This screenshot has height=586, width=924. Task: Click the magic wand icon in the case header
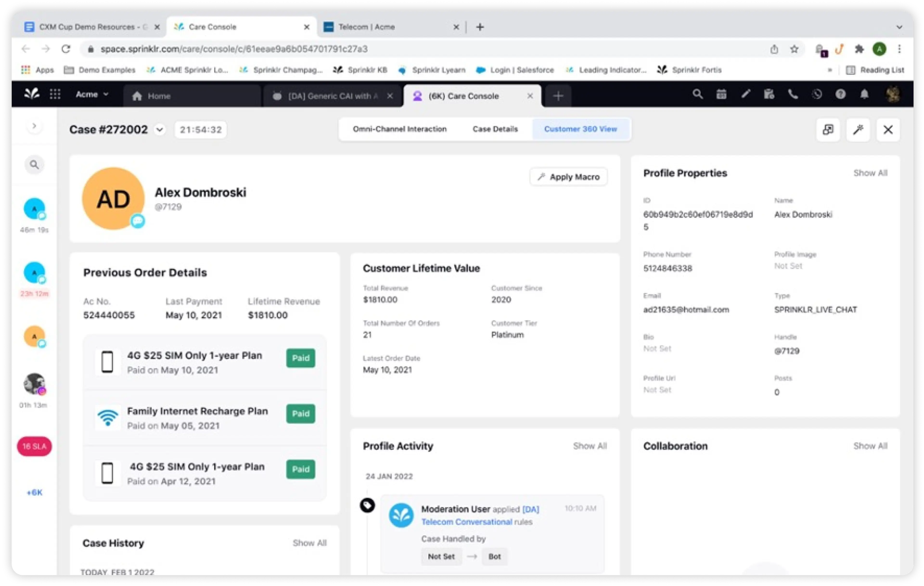click(x=858, y=130)
